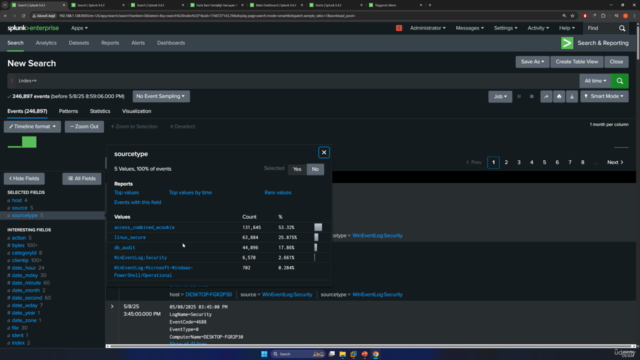Open Timeline format dropdown
The height and width of the screenshot is (360, 640).
(x=32, y=127)
